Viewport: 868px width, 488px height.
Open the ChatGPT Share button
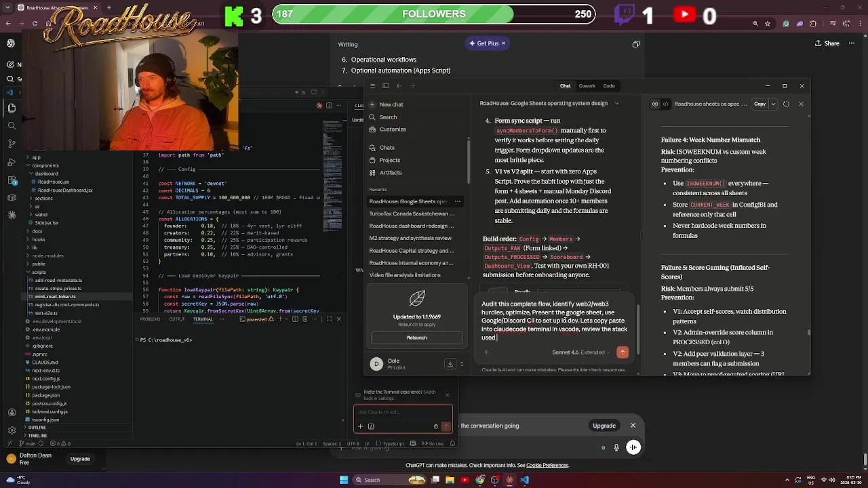(x=826, y=43)
